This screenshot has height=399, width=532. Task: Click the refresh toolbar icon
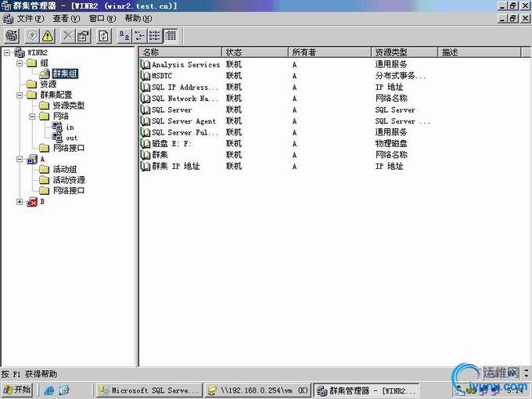tap(103, 36)
